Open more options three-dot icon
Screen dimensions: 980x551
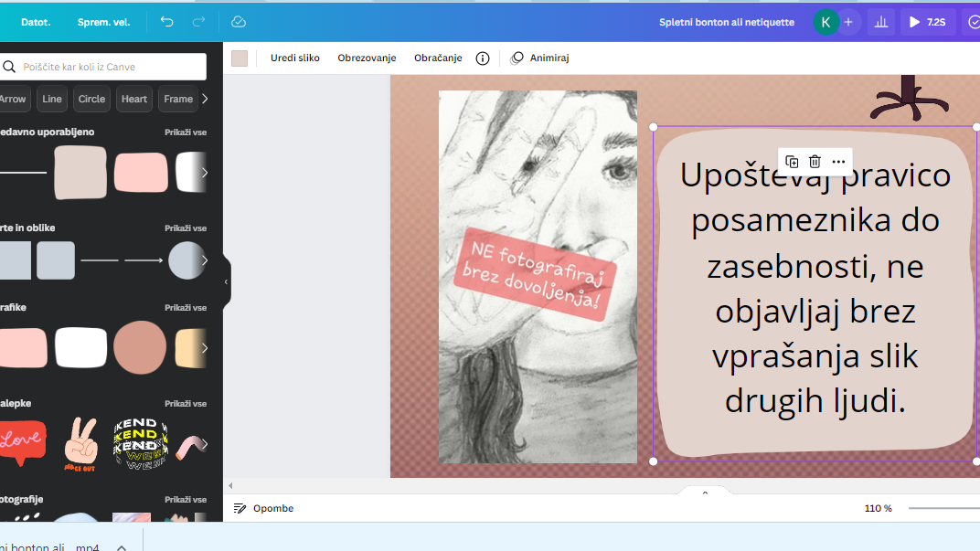838,162
